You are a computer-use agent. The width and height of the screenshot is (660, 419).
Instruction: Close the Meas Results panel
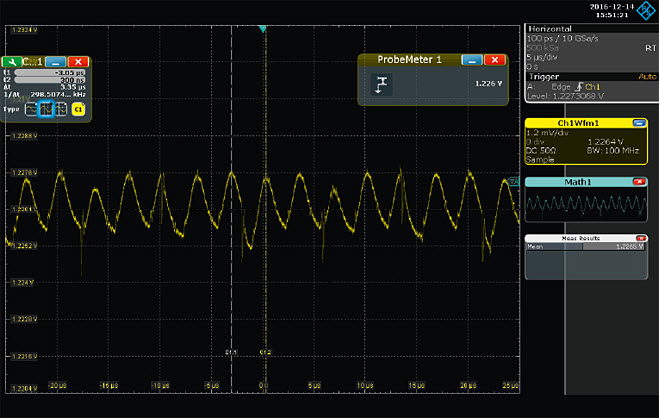tap(639, 238)
